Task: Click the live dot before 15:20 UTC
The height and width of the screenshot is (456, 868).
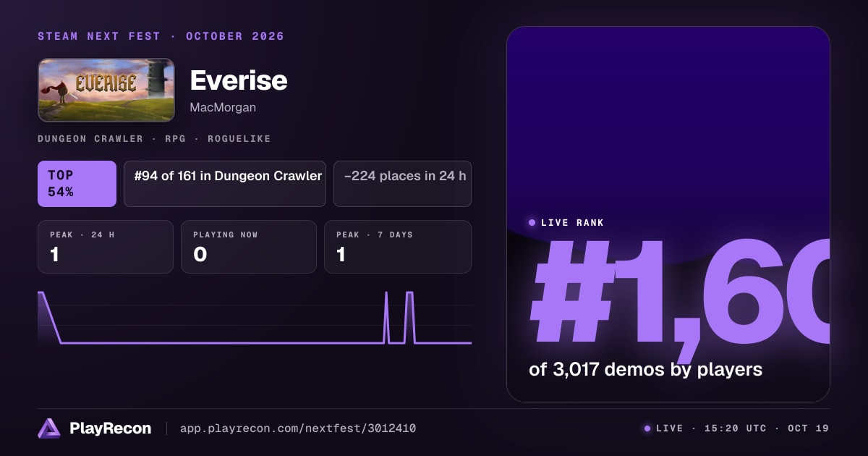Action: (647, 428)
